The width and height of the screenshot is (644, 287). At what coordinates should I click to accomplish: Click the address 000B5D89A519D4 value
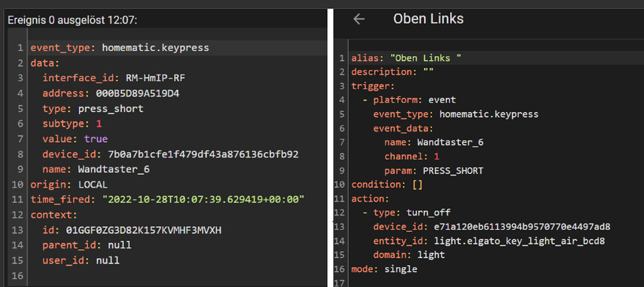coord(138,93)
